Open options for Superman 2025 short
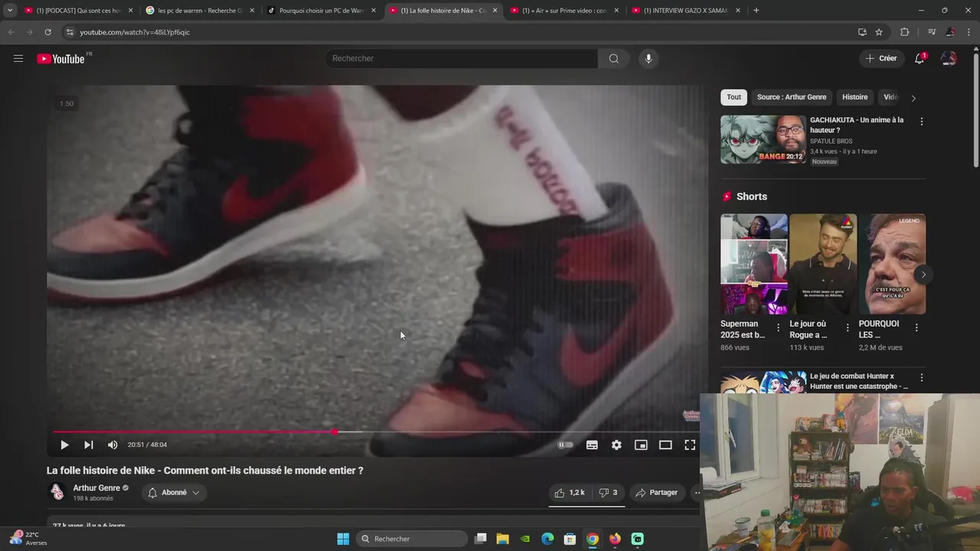This screenshot has width=980, height=551. (x=779, y=328)
